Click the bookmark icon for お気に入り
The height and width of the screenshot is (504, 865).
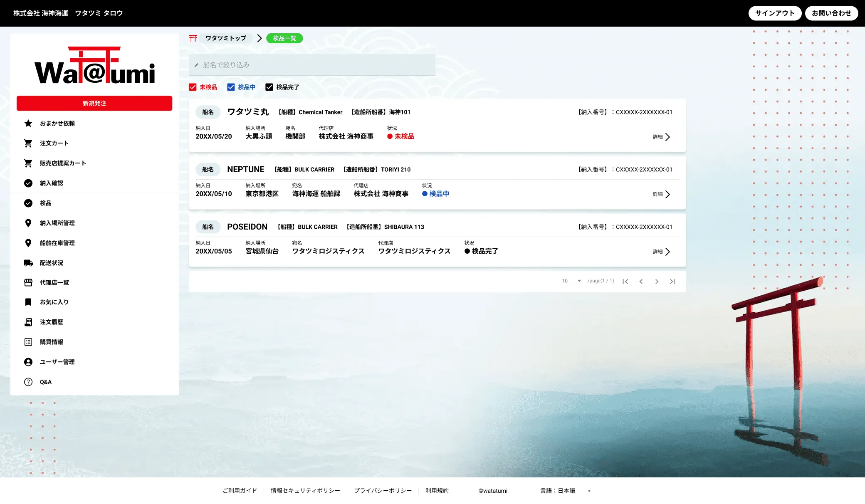click(x=28, y=302)
